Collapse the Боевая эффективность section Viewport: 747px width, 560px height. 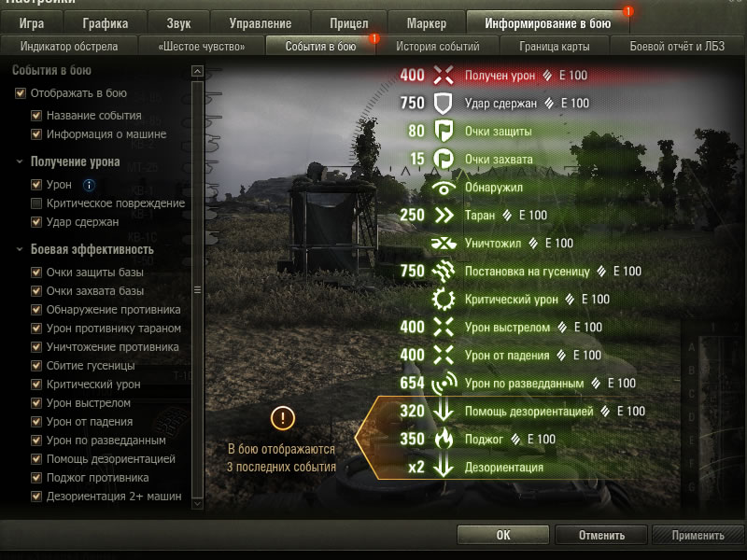coord(20,249)
